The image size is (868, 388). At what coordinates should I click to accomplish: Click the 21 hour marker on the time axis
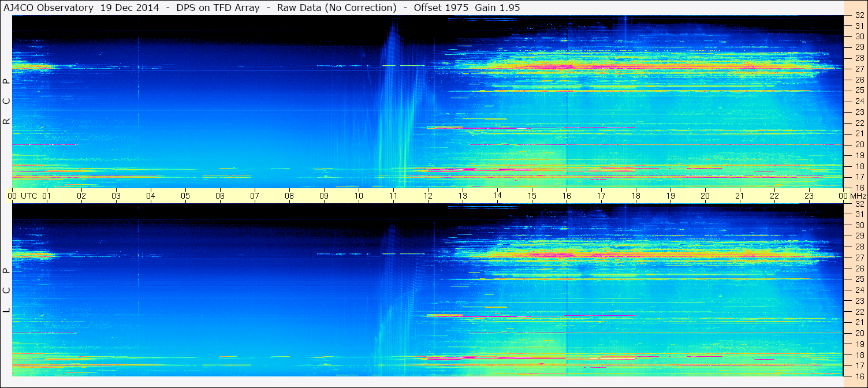(740, 196)
